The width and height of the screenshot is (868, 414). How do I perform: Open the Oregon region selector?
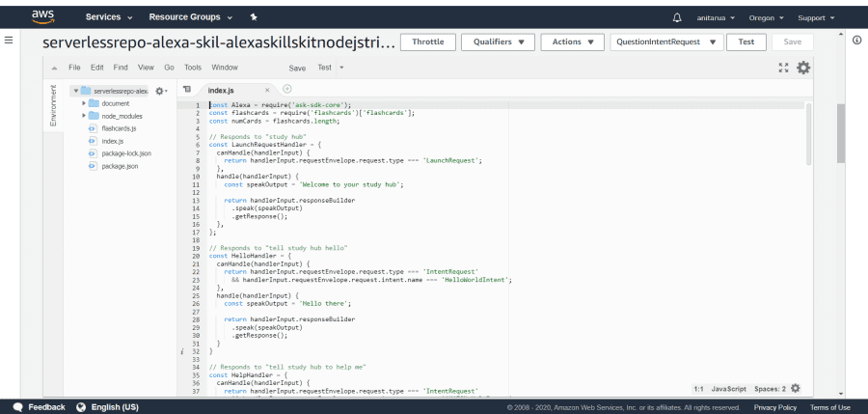point(766,17)
